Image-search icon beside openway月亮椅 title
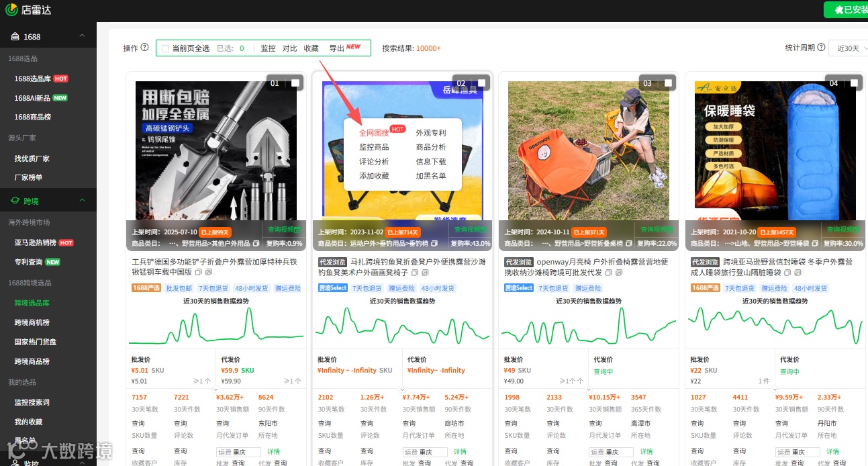The width and height of the screenshot is (868, 466). tap(619, 273)
